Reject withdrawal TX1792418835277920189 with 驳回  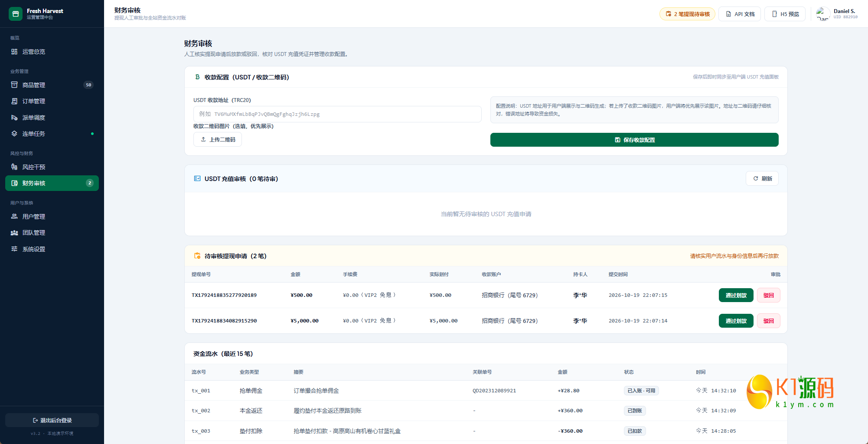[x=769, y=295]
